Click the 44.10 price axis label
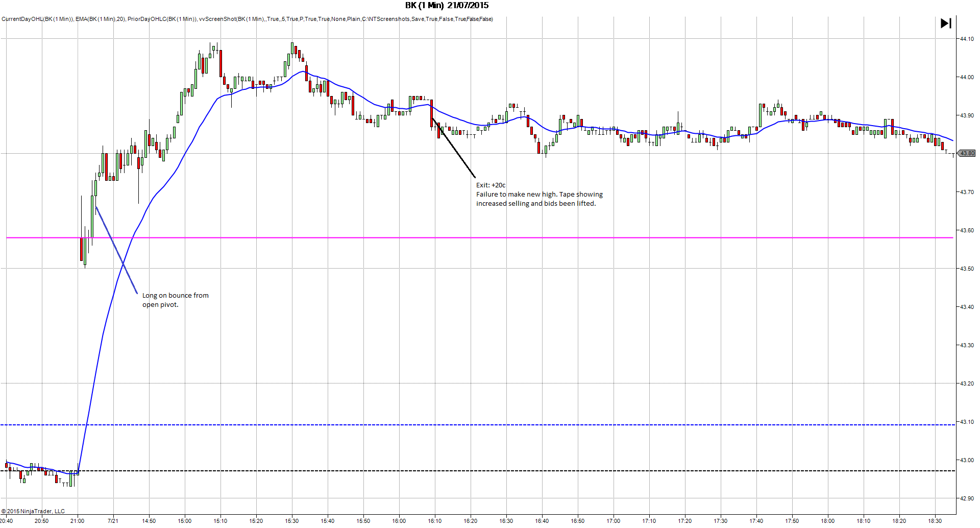Image resolution: width=980 pixels, height=528 pixels. pyautogui.click(x=966, y=39)
